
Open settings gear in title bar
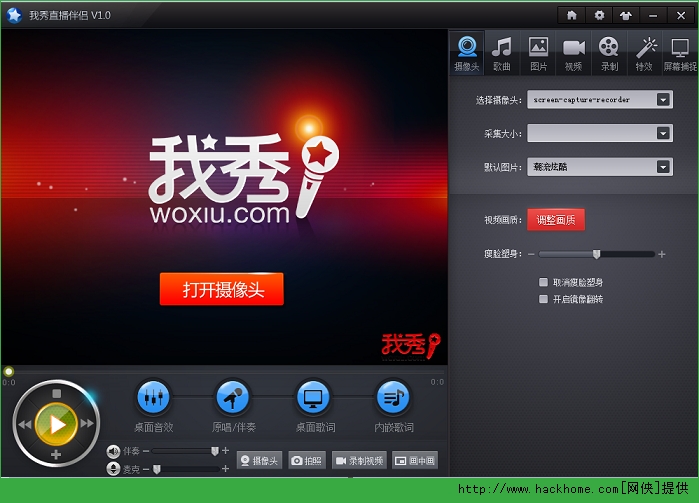(x=599, y=16)
